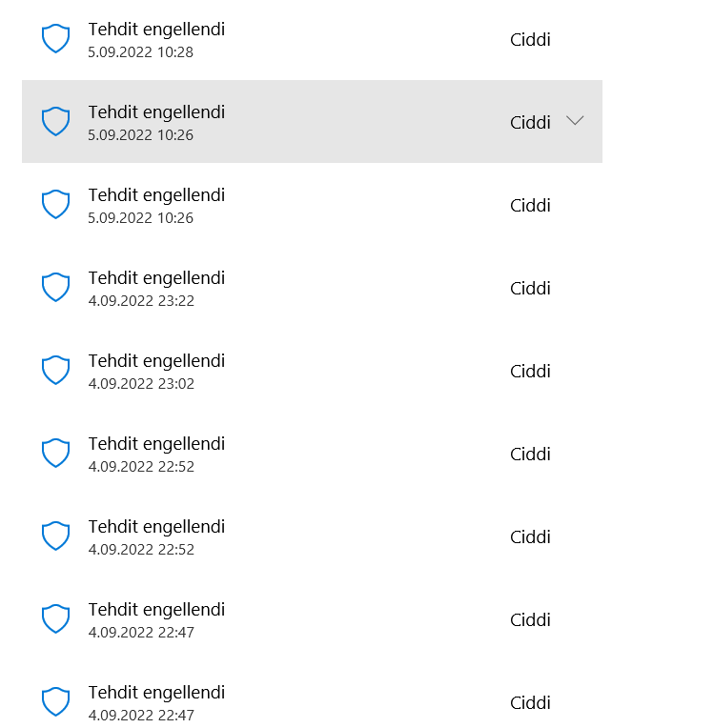The height and width of the screenshot is (728, 714).
Task: Expand the highlighted threat with the chevron arrow
Action: (x=574, y=121)
